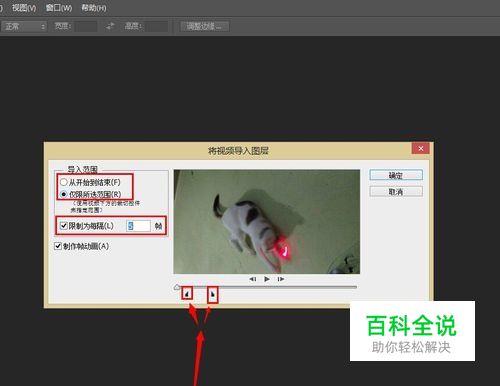Screen dimensions: 500x386
Task: Click the left trim start marker
Action: point(187,294)
